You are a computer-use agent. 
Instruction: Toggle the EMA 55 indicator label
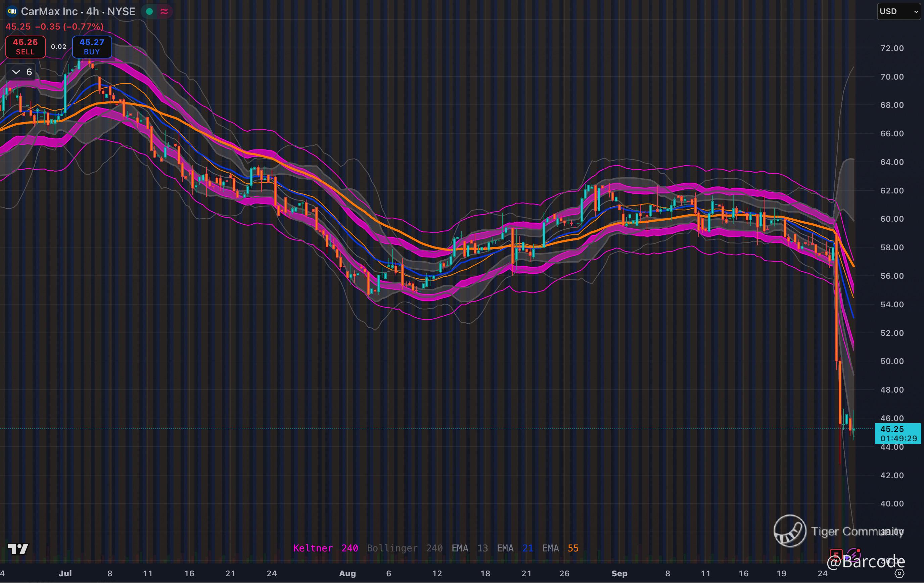(560, 548)
